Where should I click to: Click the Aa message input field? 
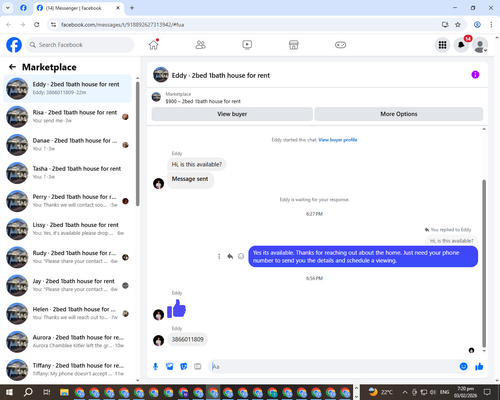tap(333, 367)
